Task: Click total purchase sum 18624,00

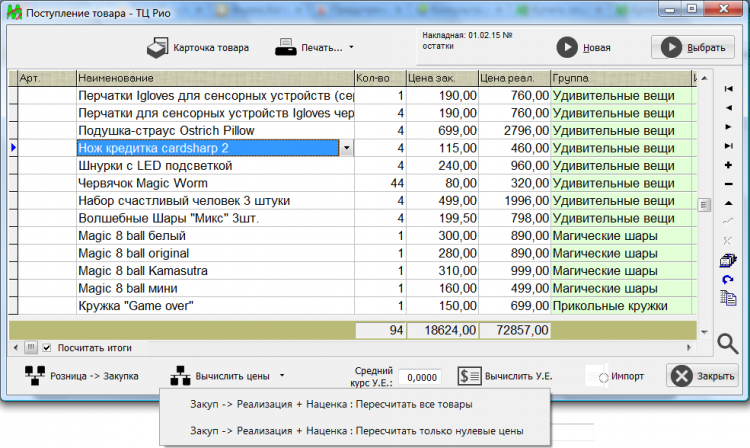Action: point(442,330)
